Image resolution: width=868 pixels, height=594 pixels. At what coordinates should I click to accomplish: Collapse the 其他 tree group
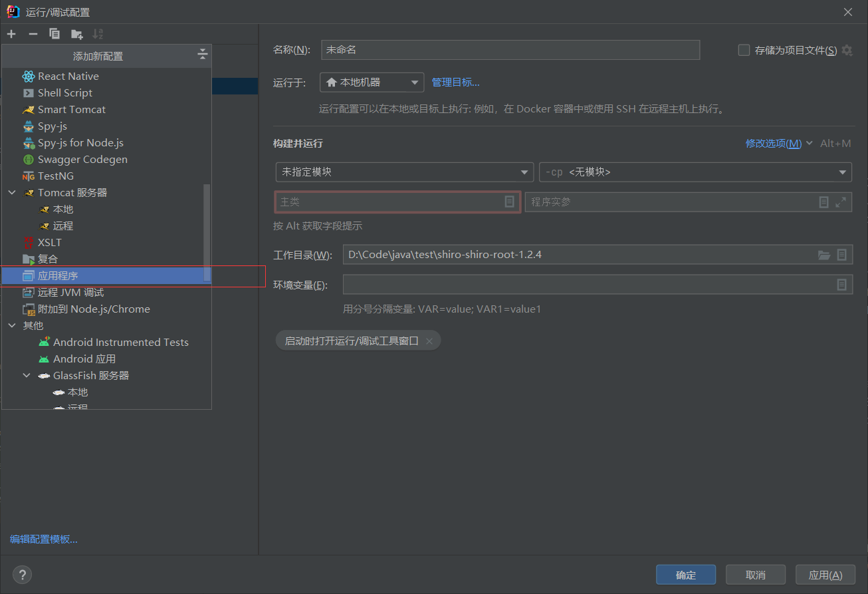point(12,325)
